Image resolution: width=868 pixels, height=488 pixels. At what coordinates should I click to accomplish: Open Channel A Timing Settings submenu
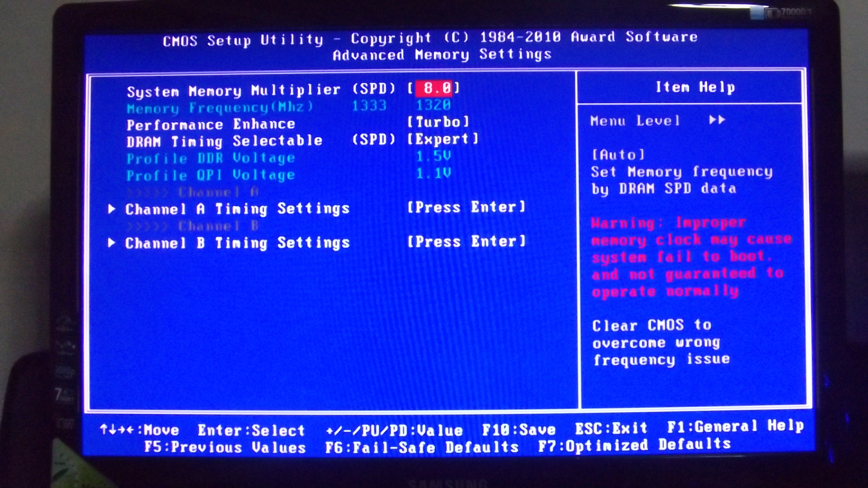[237, 209]
